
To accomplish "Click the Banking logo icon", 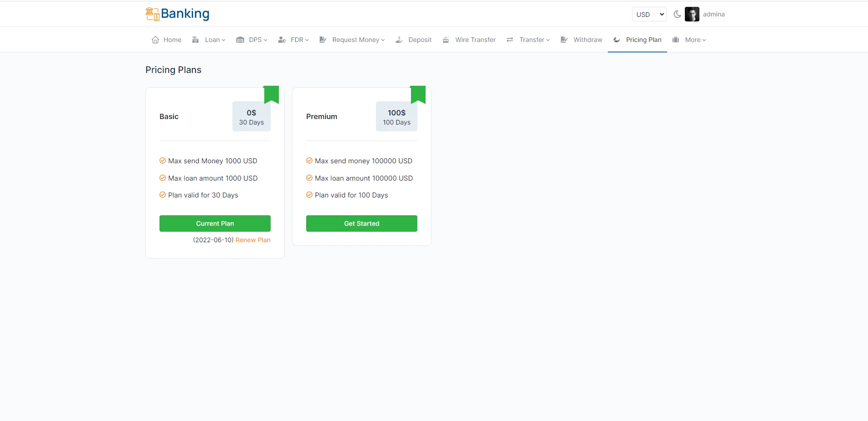I will pyautogui.click(x=152, y=14).
